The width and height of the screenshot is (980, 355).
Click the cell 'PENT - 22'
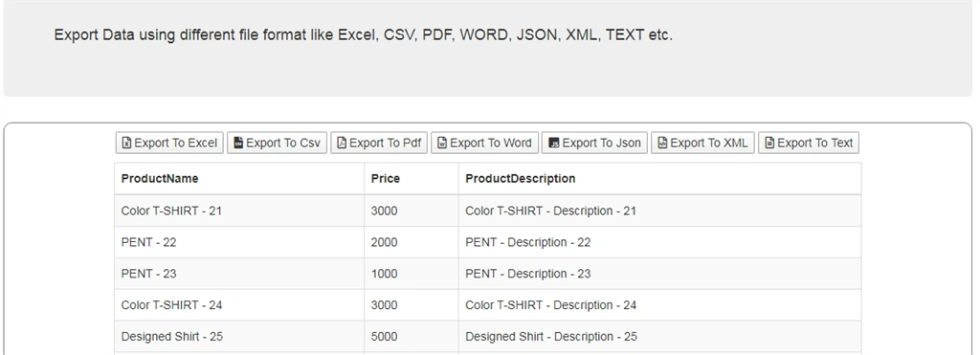[239, 242]
